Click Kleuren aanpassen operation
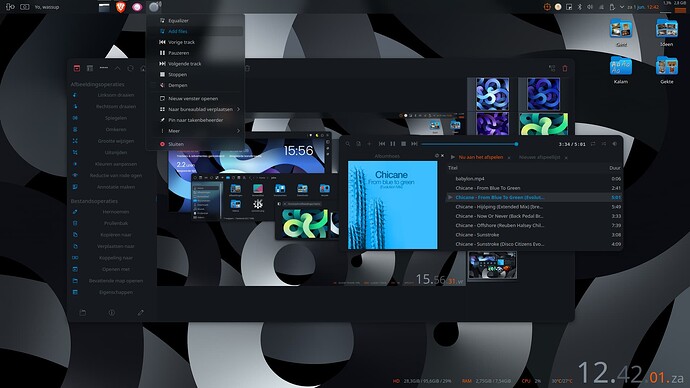The height and width of the screenshot is (388, 690). click(x=114, y=164)
